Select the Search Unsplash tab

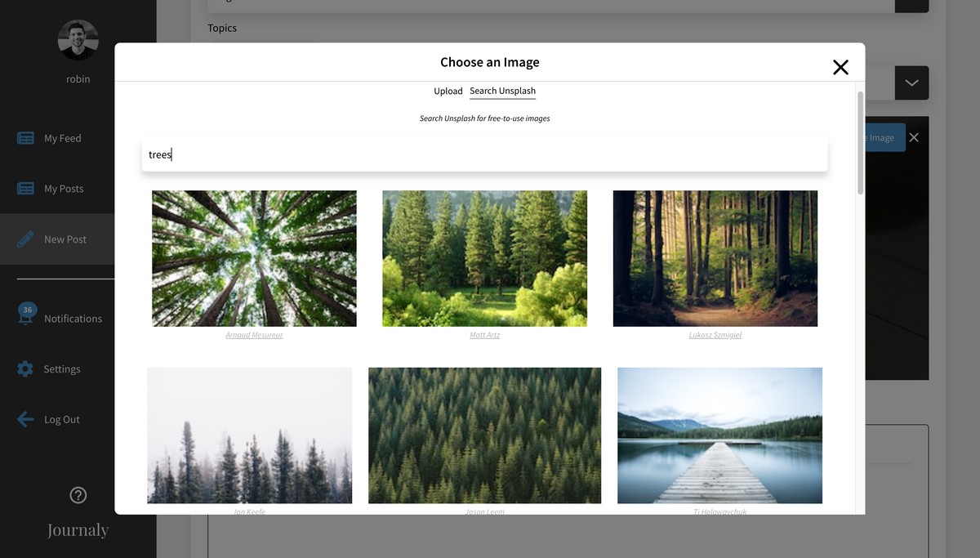(x=502, y=92)
